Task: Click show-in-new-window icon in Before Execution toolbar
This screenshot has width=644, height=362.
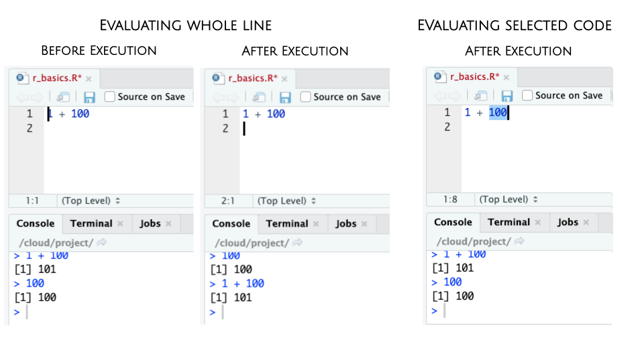Action: pos(63,97)
